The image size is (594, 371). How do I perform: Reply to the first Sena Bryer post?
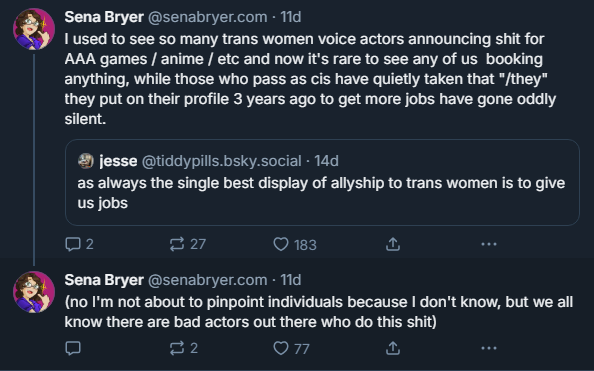79,244
